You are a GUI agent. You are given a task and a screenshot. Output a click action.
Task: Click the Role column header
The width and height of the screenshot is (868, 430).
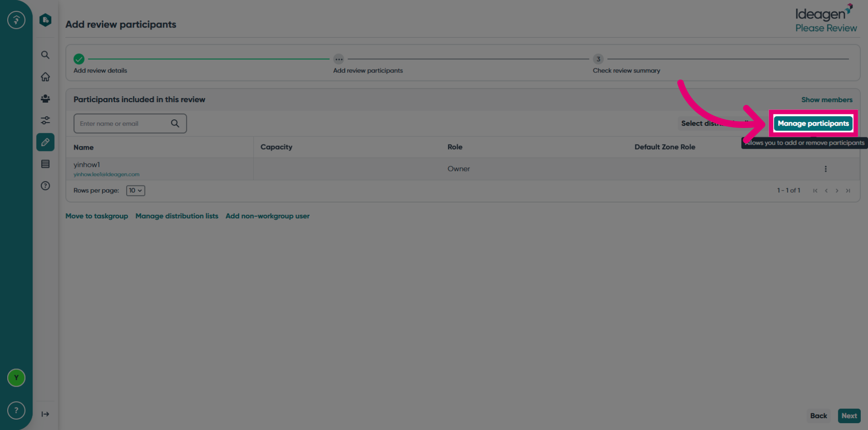(x=455, y=147)
